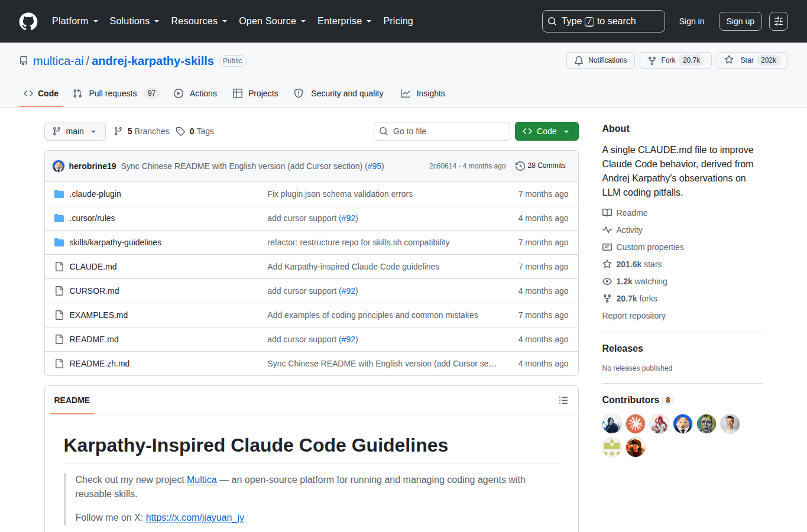The width and height of the screenshot is (807, 532).
Task: Open Custom properties in About
Action: pos(643,247)
